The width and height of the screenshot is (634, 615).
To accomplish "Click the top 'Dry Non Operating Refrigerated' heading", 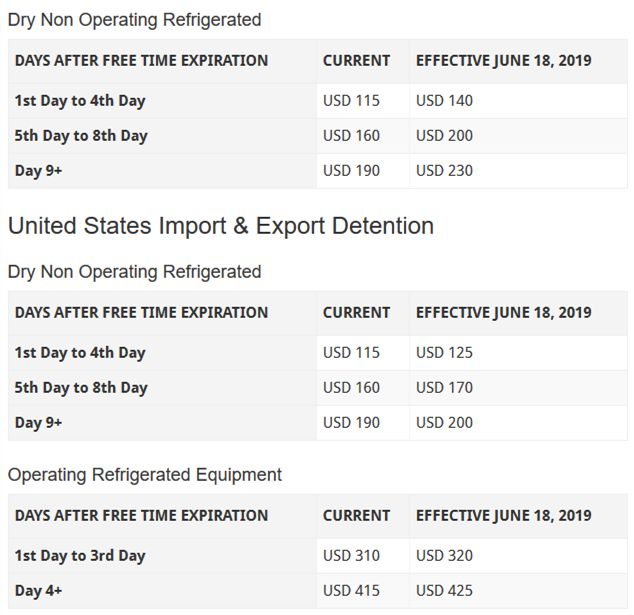I will [134, 20].
